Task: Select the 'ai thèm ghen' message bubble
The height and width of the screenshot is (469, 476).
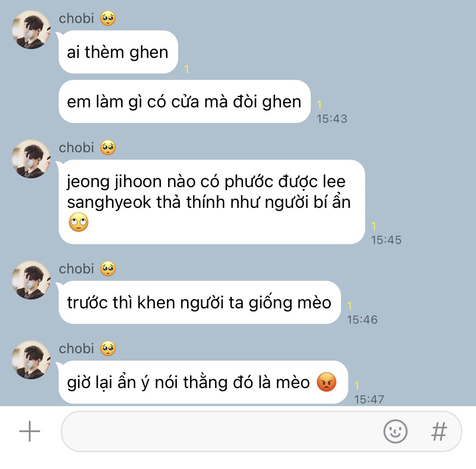Action: 118,52
